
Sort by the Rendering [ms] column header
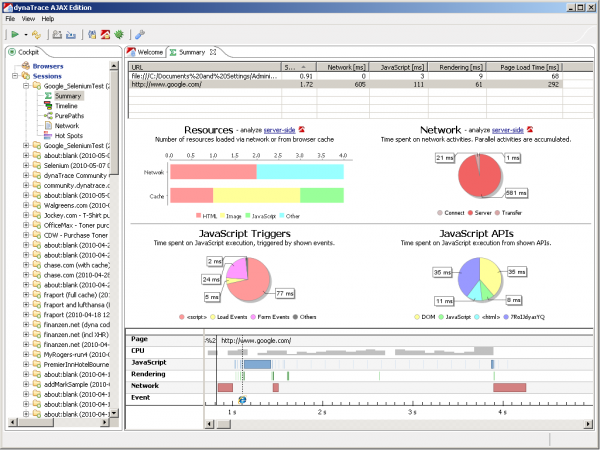[457, 67]
